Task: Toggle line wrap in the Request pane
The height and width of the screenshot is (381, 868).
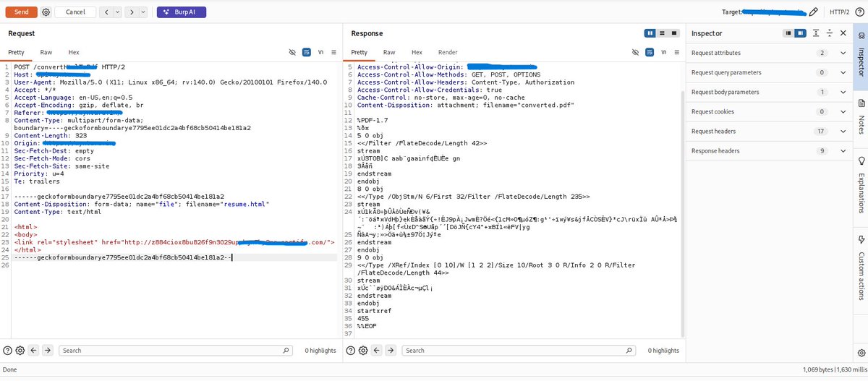Action: [307, 53]
